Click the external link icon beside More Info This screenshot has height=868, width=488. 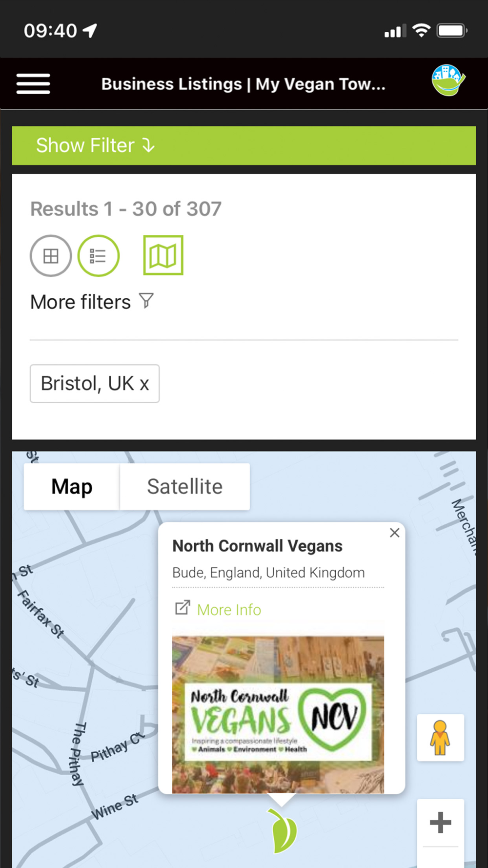(x=182, y=608)
